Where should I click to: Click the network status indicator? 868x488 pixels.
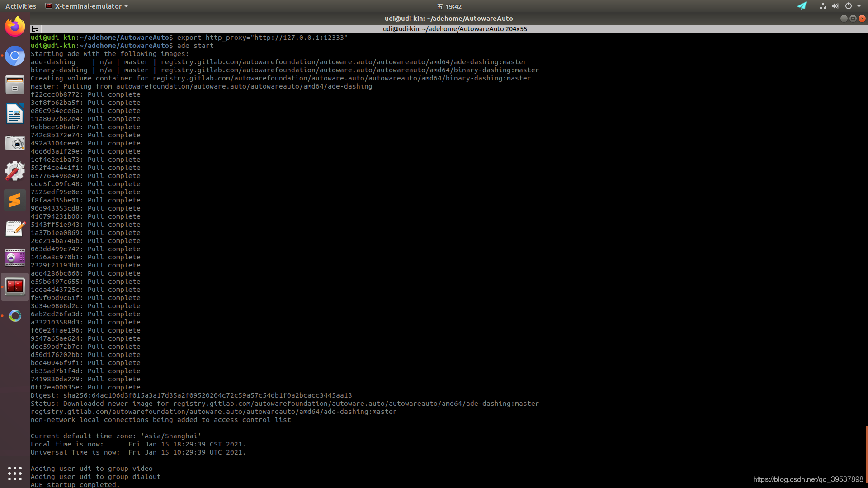click(823, 6)
